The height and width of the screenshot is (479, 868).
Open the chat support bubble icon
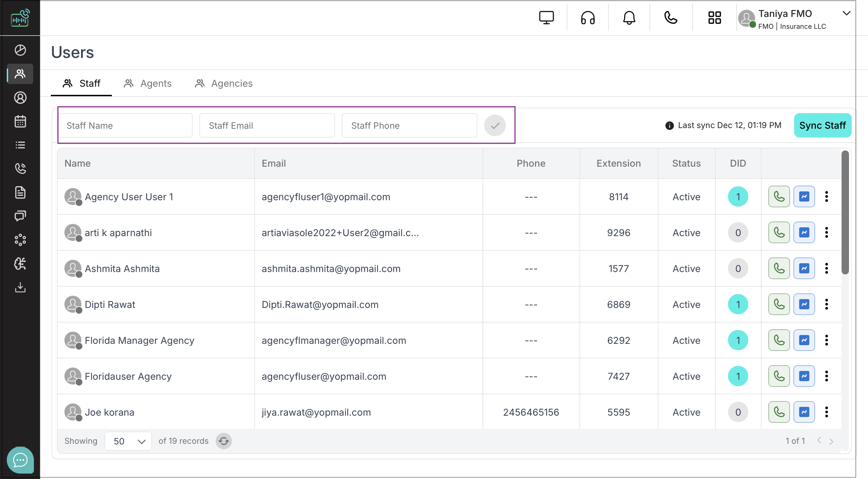tap(20, 460)
